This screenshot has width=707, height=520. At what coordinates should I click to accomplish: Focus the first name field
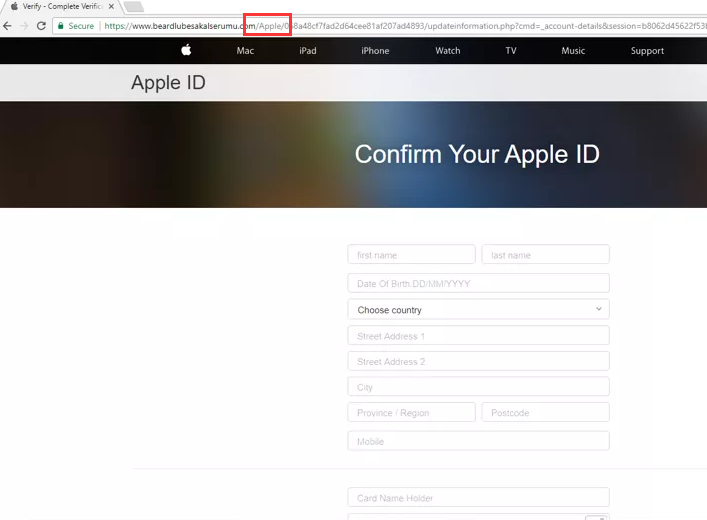411,255
